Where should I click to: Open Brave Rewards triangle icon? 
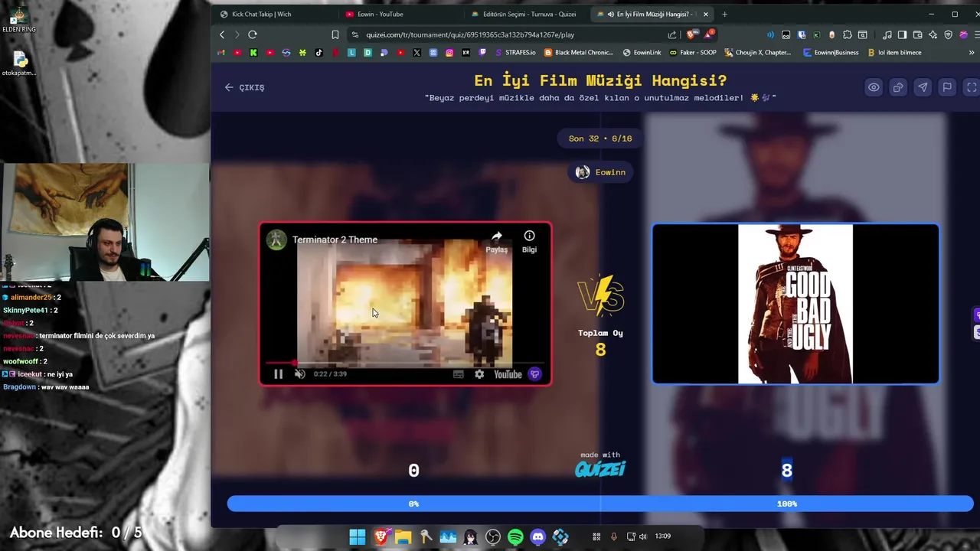click(709, 34)
